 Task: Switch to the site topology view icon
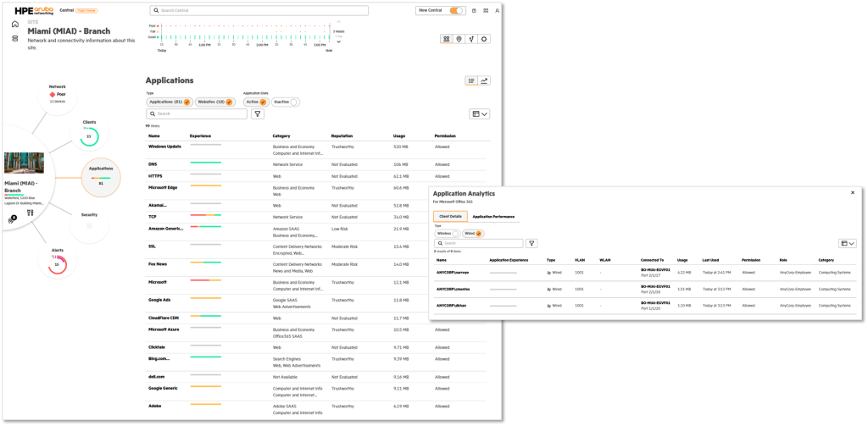[x=471, y=39]
